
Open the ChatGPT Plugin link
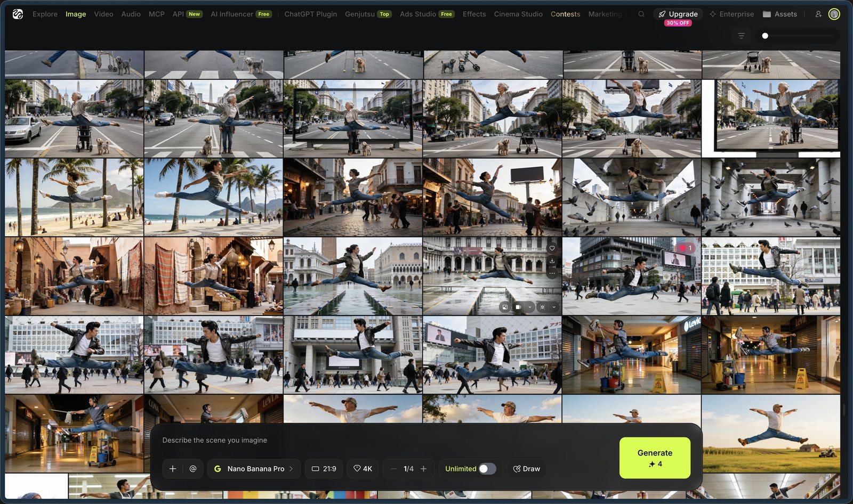311,14
